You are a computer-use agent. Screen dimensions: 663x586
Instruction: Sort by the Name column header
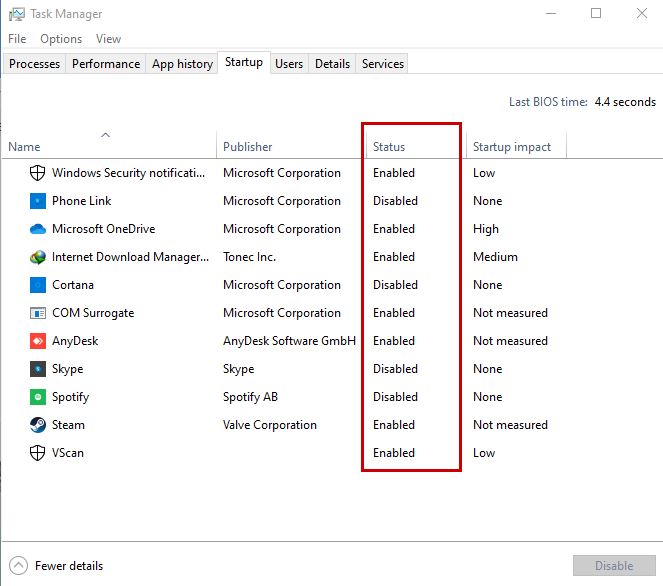[x=24, y=147]
